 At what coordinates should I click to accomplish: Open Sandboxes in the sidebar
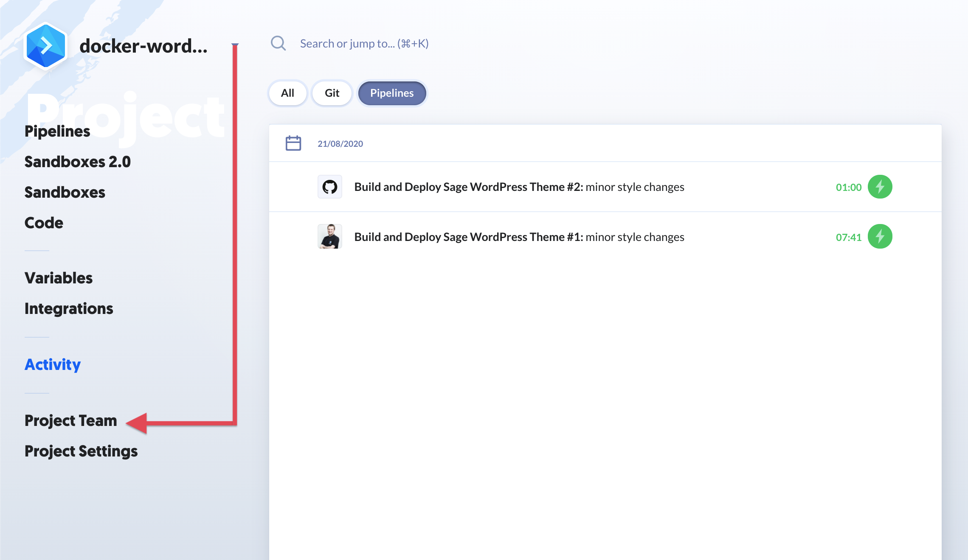click(x=65, y=192)
